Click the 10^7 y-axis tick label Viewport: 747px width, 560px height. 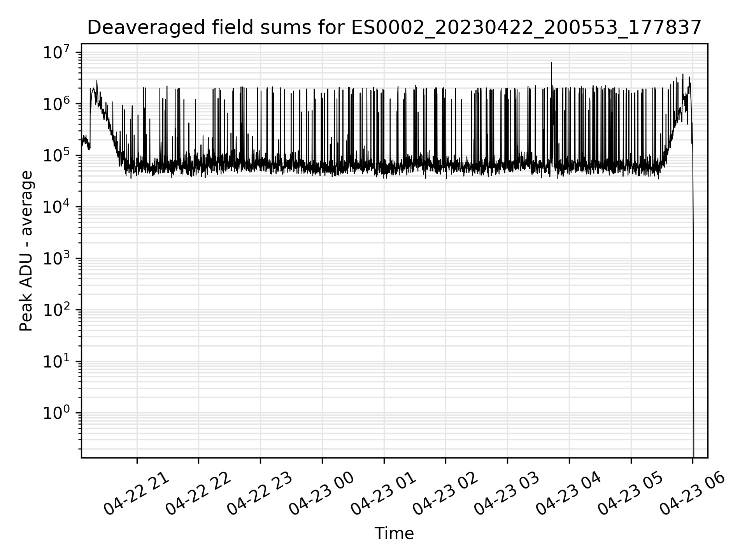point(56,52)
